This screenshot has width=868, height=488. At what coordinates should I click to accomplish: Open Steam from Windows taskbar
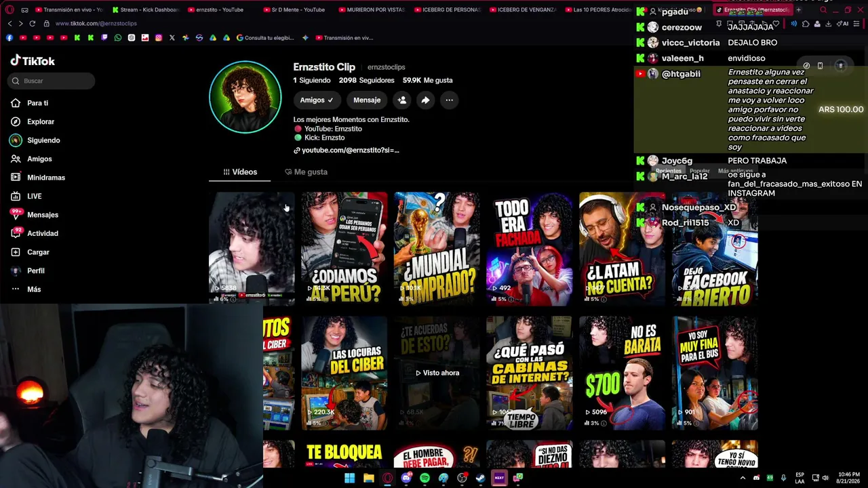(480, 478)
